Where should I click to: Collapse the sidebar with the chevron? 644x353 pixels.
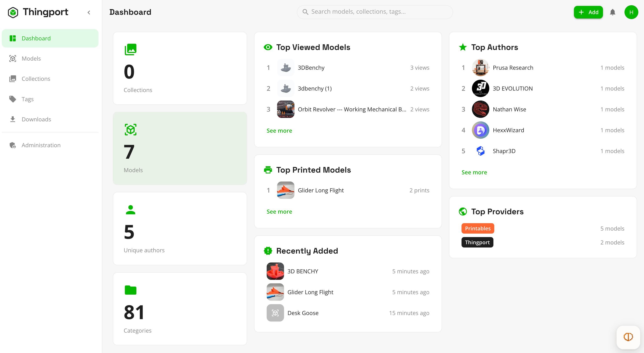coord(89,12)
